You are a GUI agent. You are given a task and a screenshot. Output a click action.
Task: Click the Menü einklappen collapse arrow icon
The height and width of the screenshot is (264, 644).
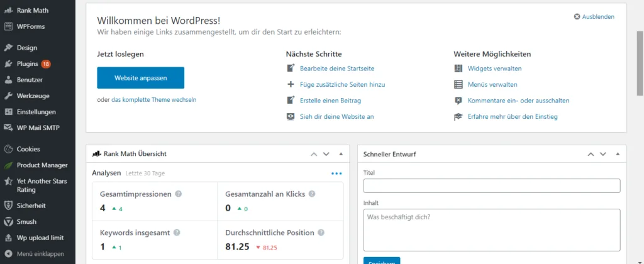(8, 254)
